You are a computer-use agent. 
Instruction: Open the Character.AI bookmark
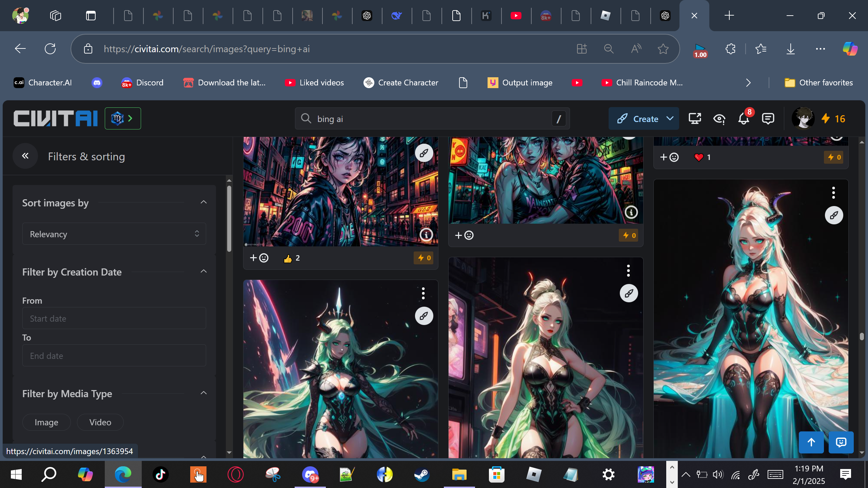point(43,83)
